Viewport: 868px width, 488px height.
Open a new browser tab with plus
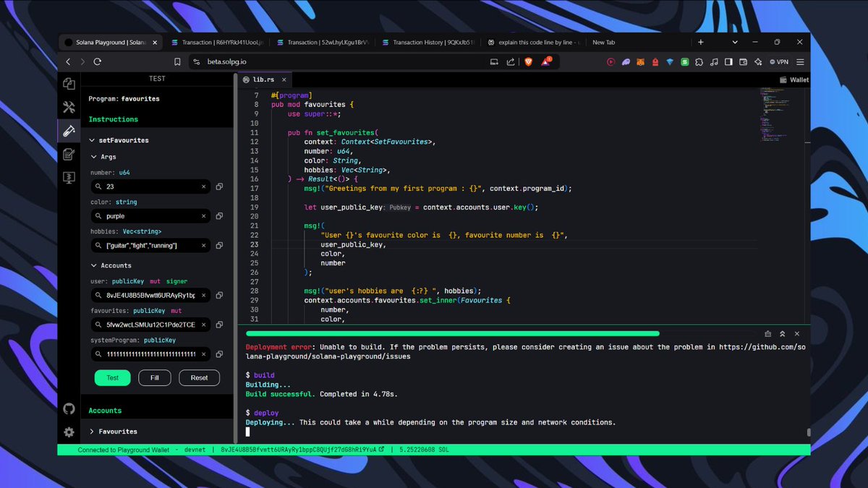point(700,42)
